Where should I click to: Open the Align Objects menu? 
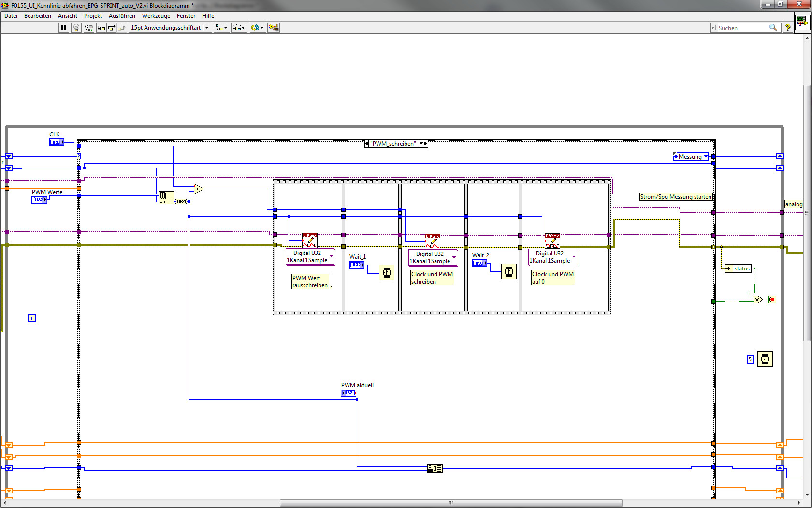point(221,28)
